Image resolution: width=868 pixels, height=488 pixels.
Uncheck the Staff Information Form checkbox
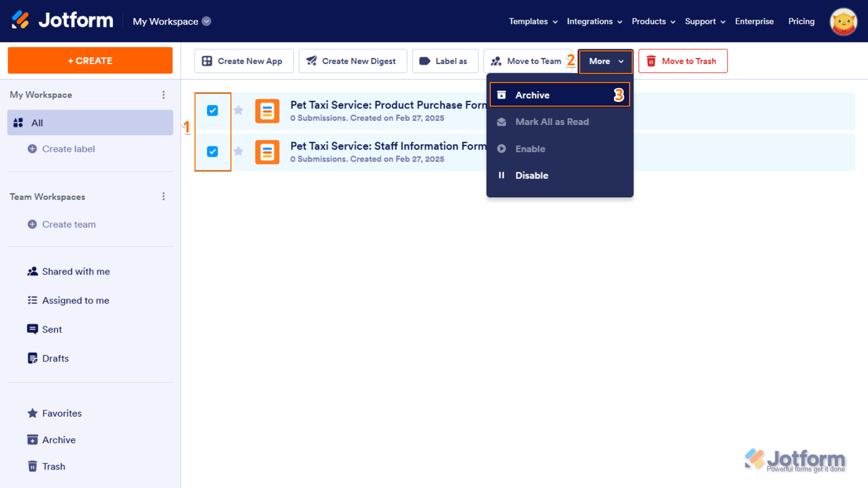point(213,152)
